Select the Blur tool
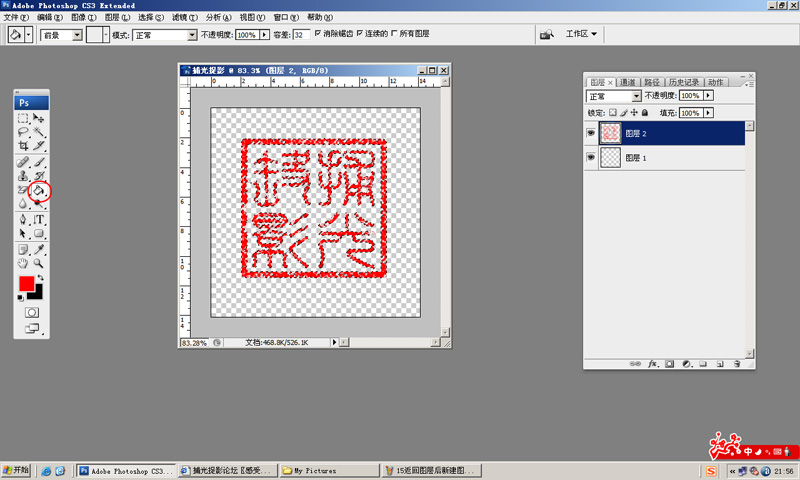800x480 pixels. click(x=23, y=204)
